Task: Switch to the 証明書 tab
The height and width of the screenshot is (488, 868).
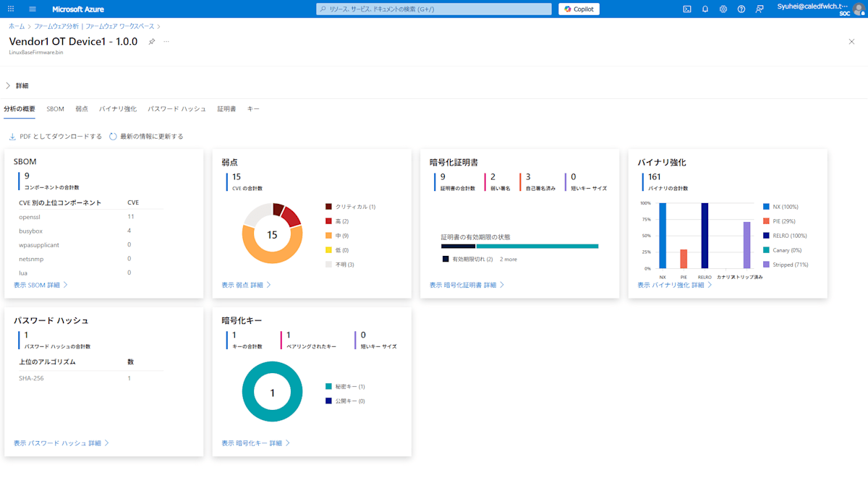Action: click(x=227, y=108)
